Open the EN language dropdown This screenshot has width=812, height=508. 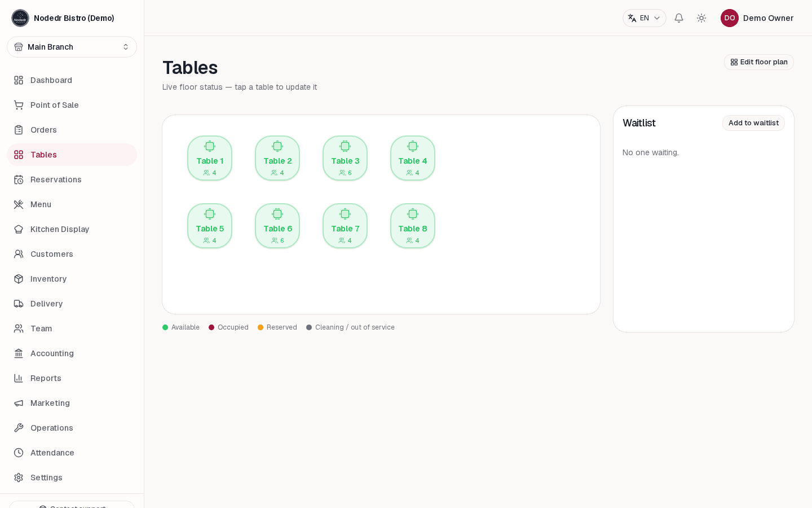click(x=644, y=18)
